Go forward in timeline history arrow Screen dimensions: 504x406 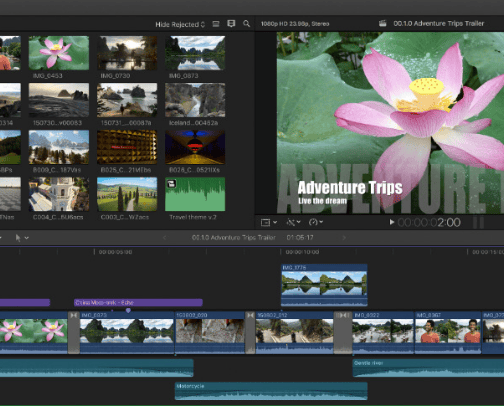[x=344, y=238]
